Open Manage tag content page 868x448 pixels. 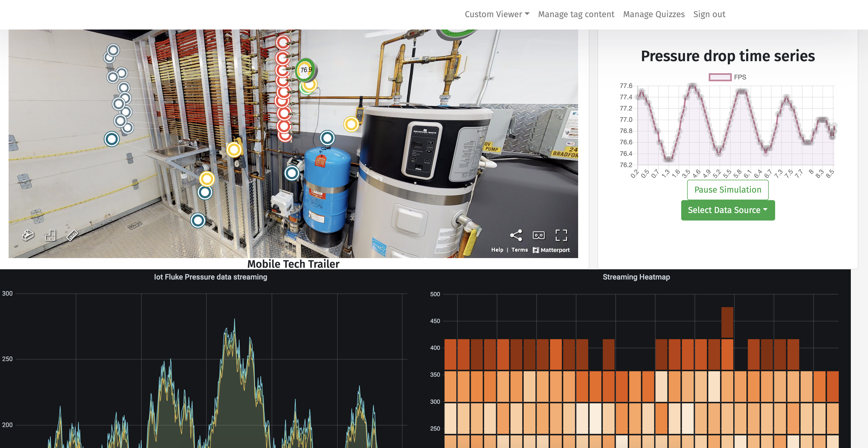click(576, 14)
